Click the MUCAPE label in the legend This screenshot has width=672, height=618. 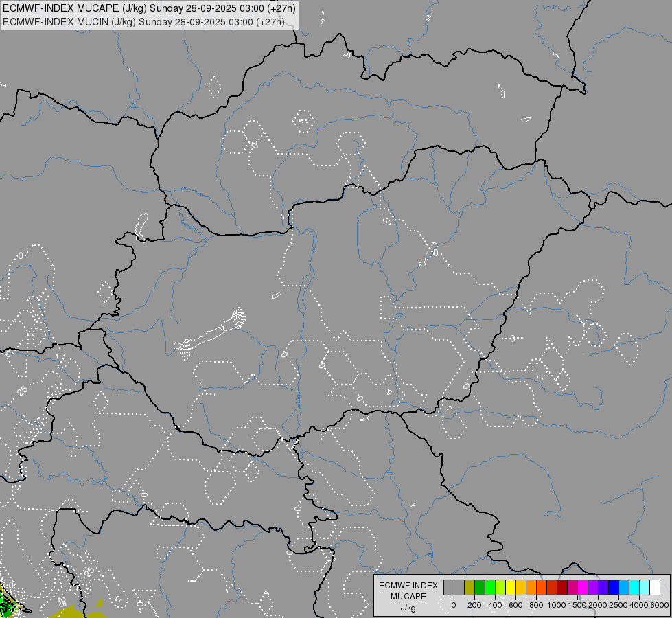coord(408,597)
